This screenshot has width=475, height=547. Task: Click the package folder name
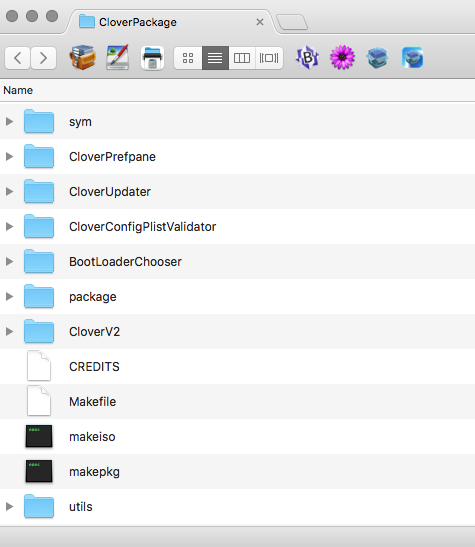click(93, 297)
